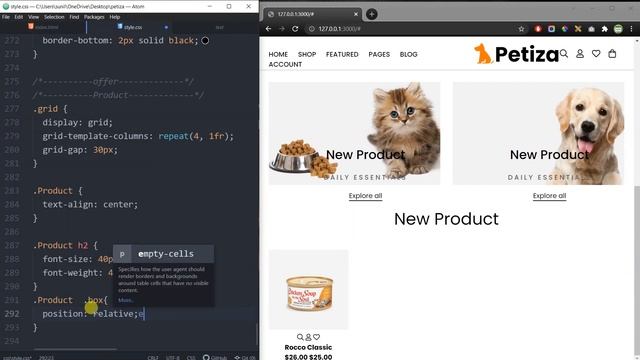Click the yellow X extension icon
Screen dimensions: 640x360
click(x=578, y=29)
